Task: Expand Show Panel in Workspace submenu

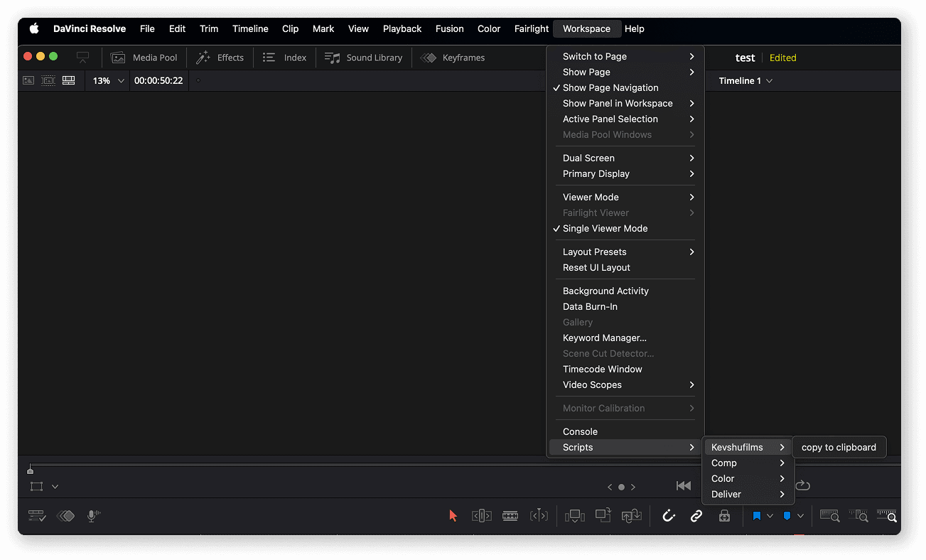Action: tap(625, 103)
